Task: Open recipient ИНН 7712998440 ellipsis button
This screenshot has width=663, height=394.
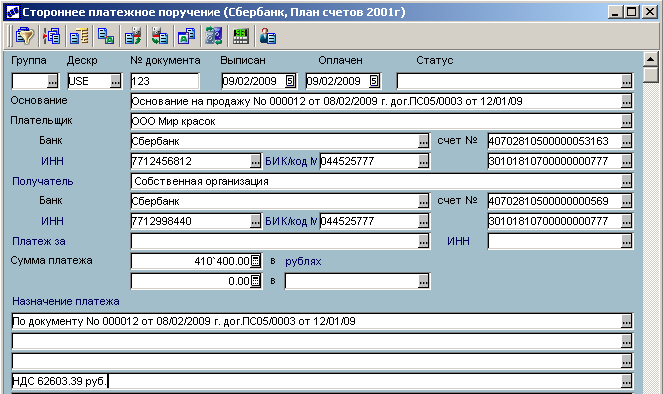Action: click(x=255, y=221)
